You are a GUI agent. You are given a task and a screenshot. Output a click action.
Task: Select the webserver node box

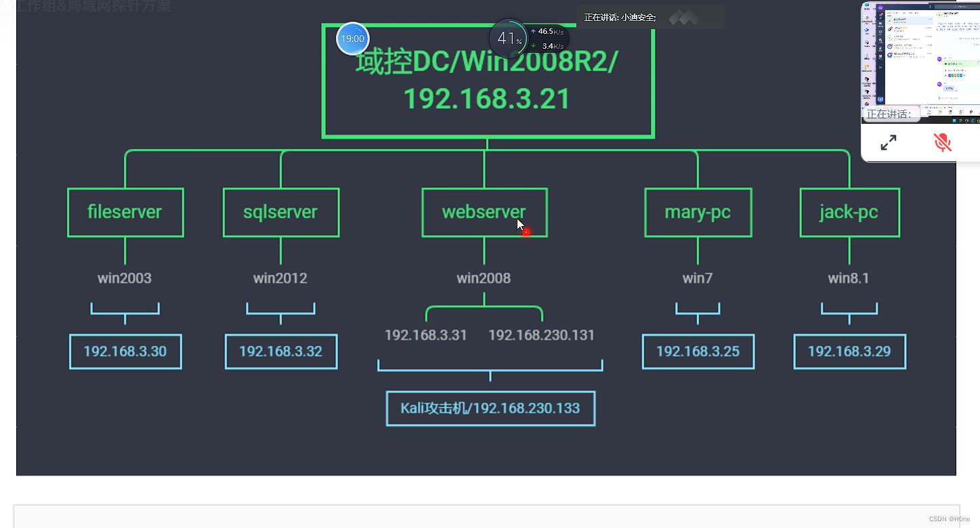point(484,212)
